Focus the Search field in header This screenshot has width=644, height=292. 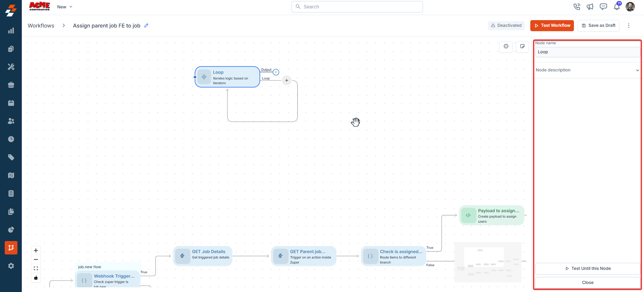357,7
